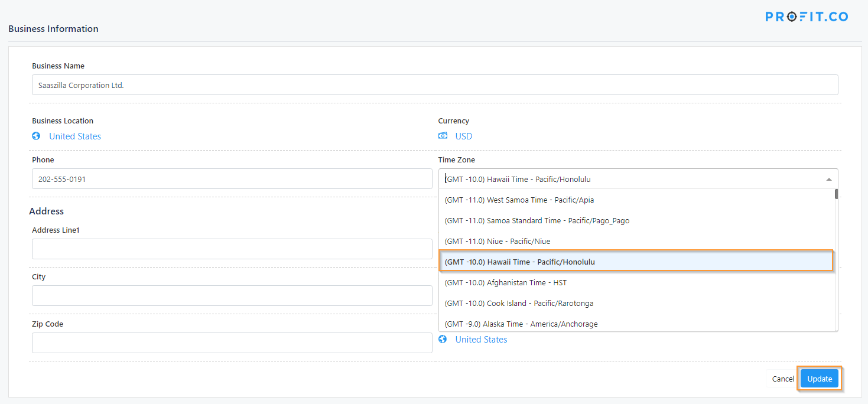Screen dimensions: 868x404
Task: Click the Cancel button
Action: 783,379
